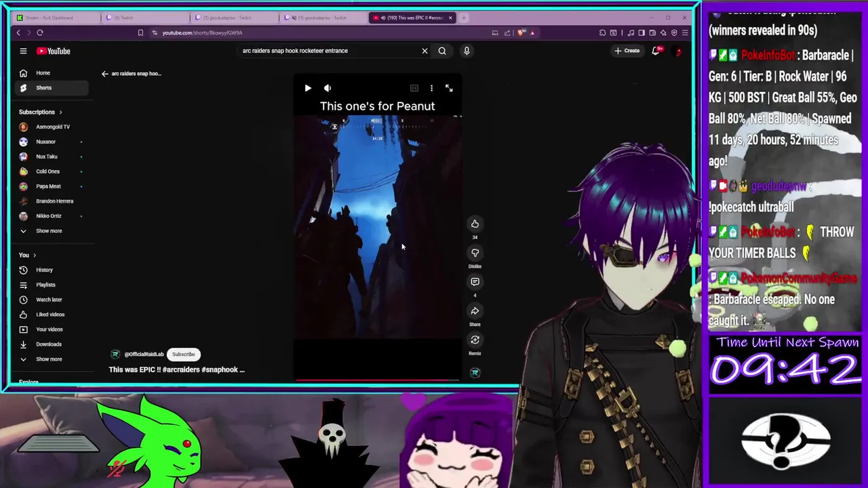Open the Short's three-dot more options
The image size is (868, 488).
[x=431, y=88]
